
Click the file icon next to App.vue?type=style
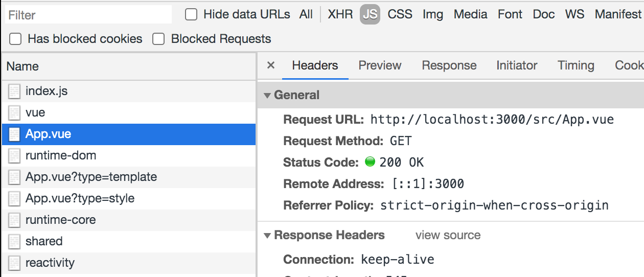[x=15, y=199]
